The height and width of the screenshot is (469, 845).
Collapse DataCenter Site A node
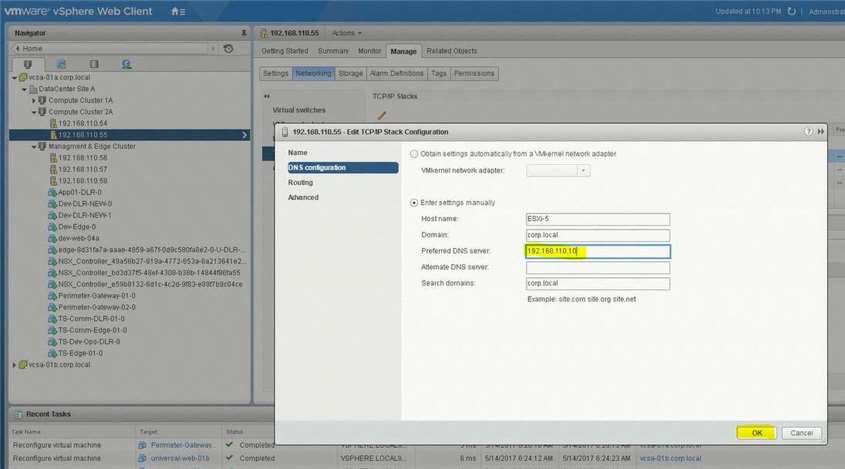click(24, 89)
